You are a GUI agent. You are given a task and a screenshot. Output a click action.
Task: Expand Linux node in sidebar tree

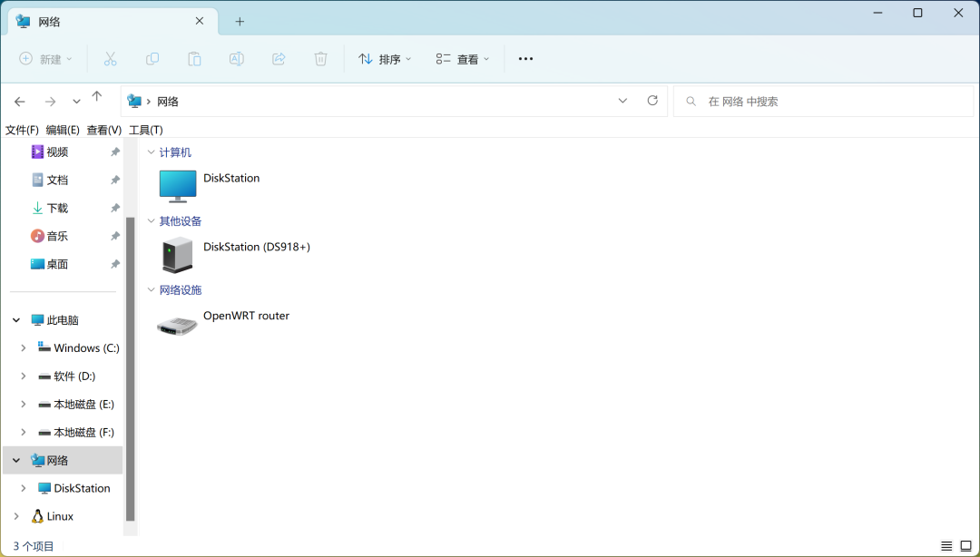pos(16,516)
